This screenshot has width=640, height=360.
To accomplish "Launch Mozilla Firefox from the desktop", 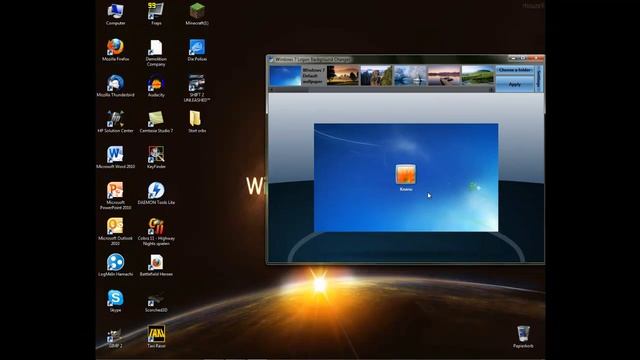I will [x=116, y=50].
